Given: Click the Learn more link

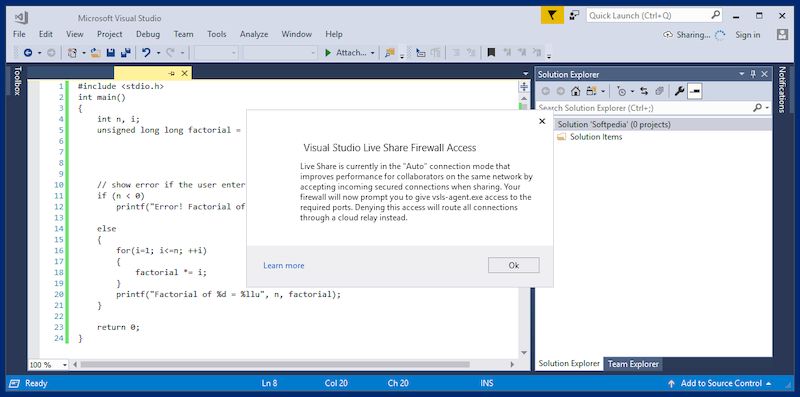Looking at the screenshot, I should pyautogui.click(x=284, y=265).
